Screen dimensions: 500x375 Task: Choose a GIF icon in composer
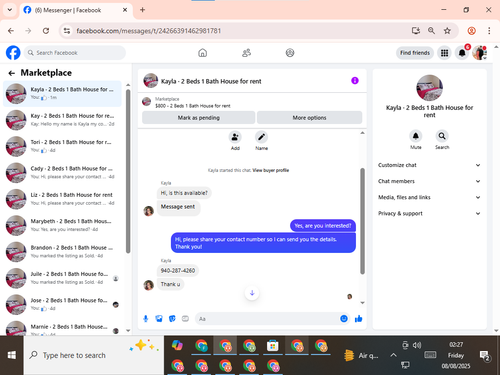click(x=185, y=319)
